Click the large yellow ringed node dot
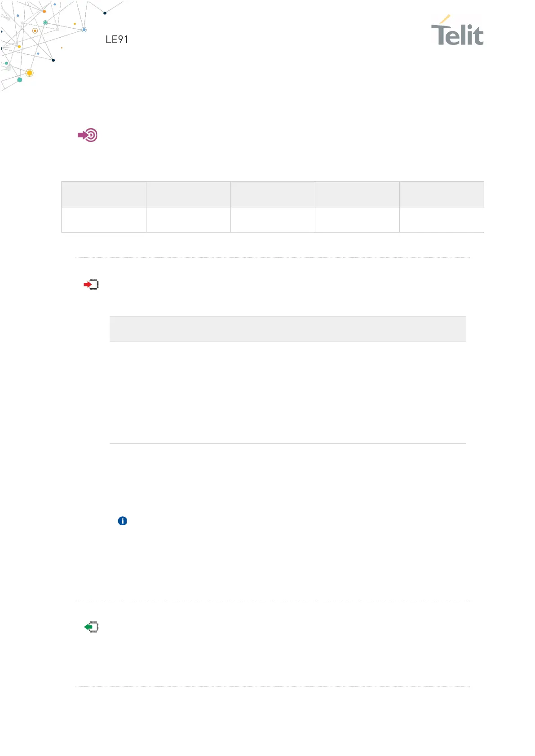The image size is (535, 756). click(x=30, y=73)
